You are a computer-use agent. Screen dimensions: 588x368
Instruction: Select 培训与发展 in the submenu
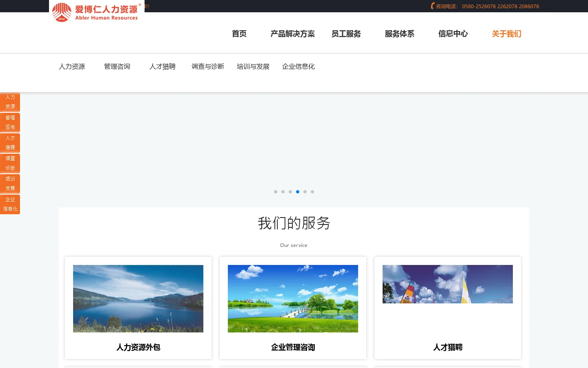253,67
